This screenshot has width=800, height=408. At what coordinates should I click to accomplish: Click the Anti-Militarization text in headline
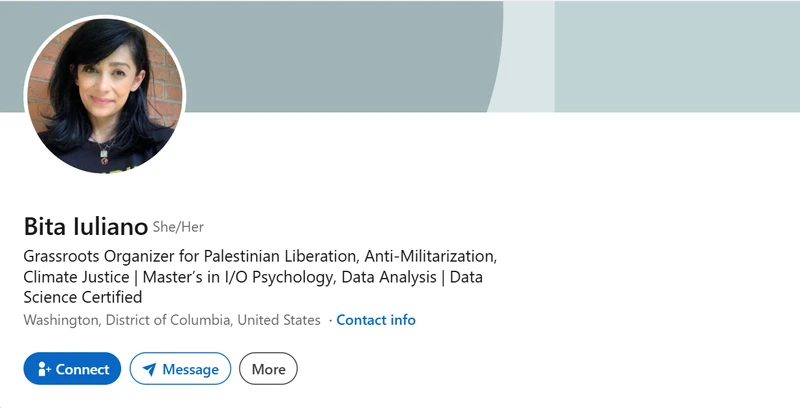click(x=431, y=256)
